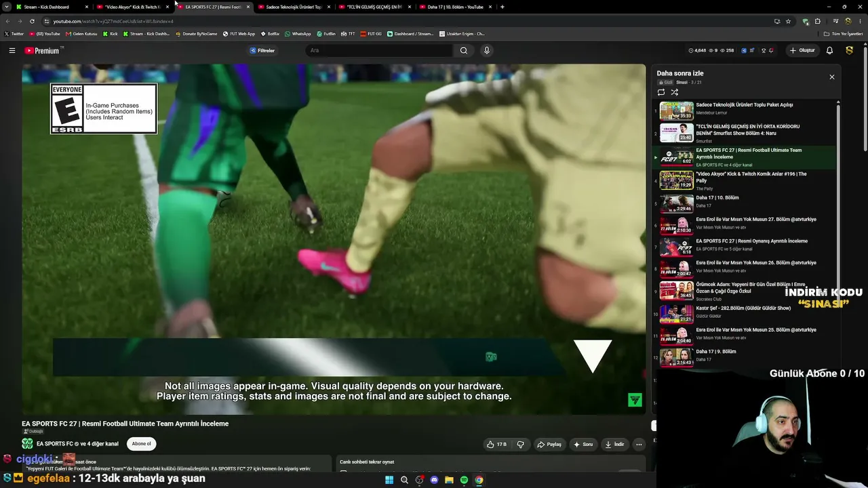Open FUT GG bookmark
Viewport: 868px width, 488px height.
[x=372, y=33]
